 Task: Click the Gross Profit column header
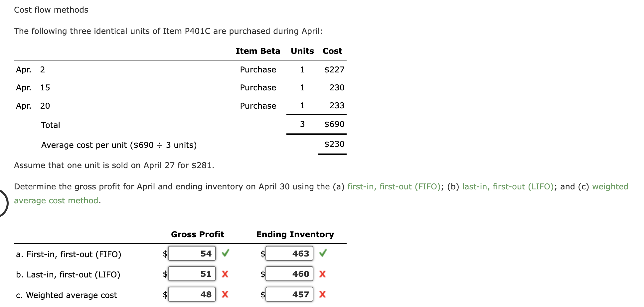click(x=197, y=235)
